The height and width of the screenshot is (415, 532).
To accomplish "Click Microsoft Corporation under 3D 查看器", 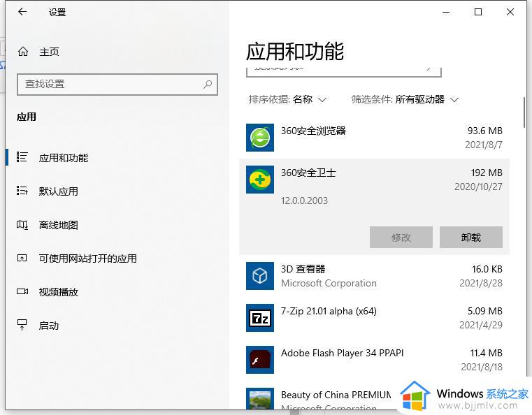I will pos(329,283).
